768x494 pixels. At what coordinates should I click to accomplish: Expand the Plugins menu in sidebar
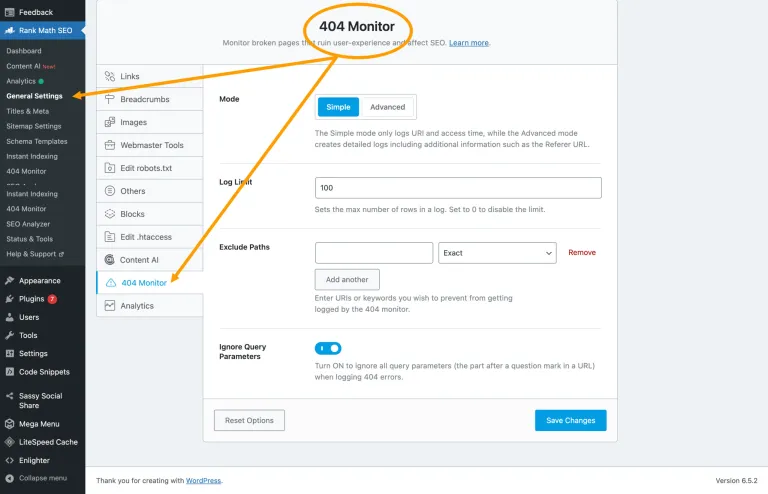pyautogui.click(x=31, y=299)
